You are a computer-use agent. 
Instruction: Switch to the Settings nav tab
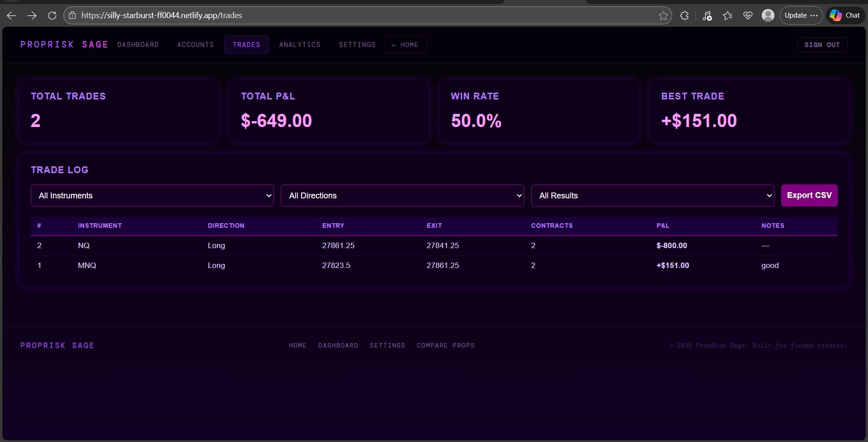[x=357, y=45]
